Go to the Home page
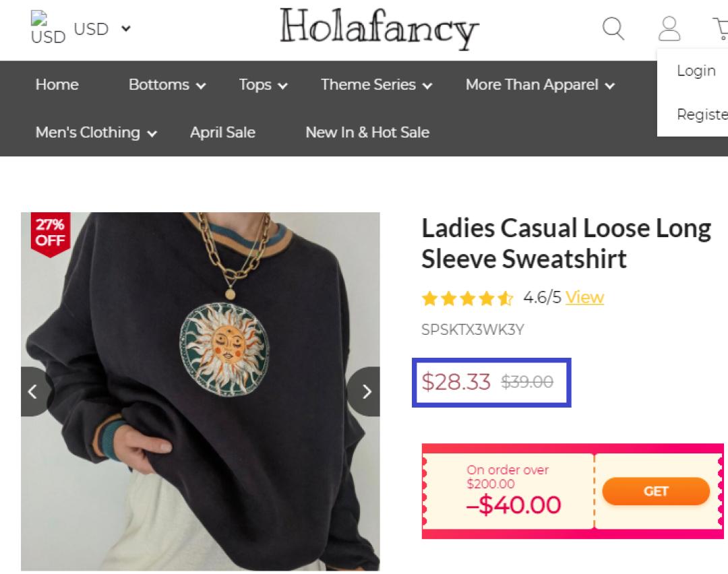728x574 pixels. (57, 85)
